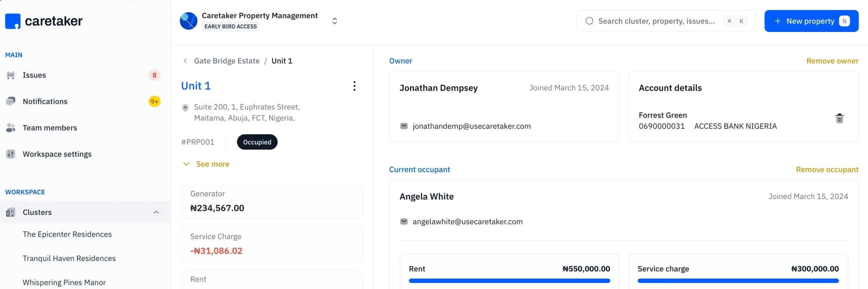Click the Clusters buildings icon

pyautogui.click(x=11, y=212)
